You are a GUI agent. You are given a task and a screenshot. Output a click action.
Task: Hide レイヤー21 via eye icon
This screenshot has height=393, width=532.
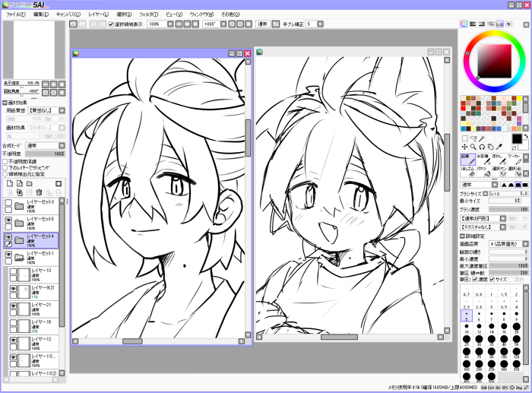(13, 306)
